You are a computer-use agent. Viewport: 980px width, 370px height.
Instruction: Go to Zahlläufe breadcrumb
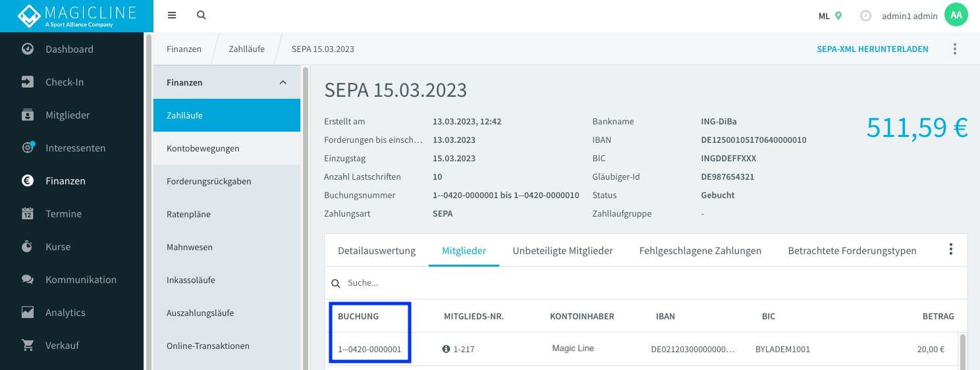tap(246, 49)
